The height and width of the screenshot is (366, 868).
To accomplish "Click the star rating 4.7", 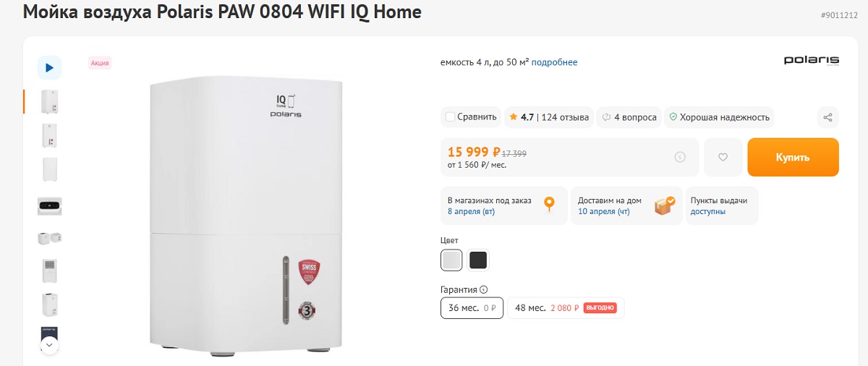I will [x=521, y=117].
